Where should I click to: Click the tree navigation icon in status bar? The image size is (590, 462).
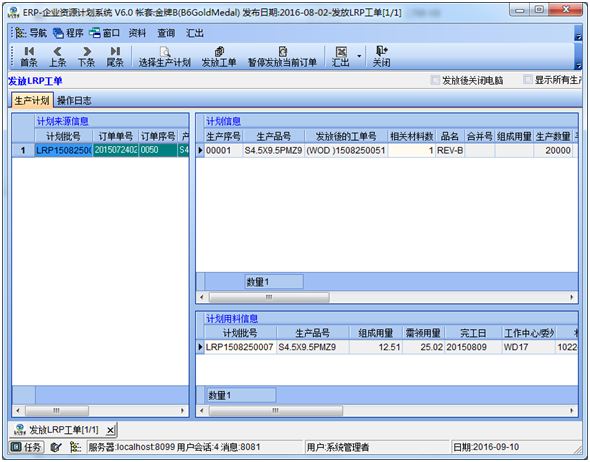pos(75,447)
